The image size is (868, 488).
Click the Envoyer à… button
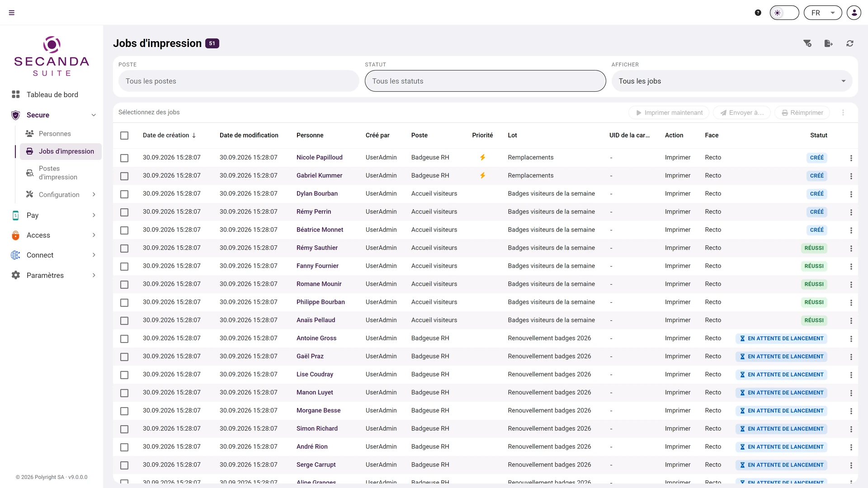[x=742, y=113]
